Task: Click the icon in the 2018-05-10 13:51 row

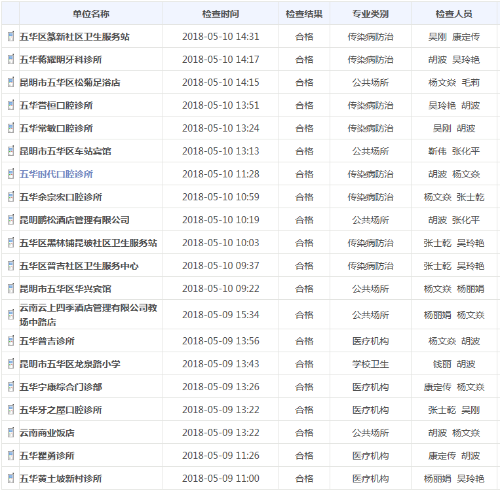Action: (x=11, y=105)
